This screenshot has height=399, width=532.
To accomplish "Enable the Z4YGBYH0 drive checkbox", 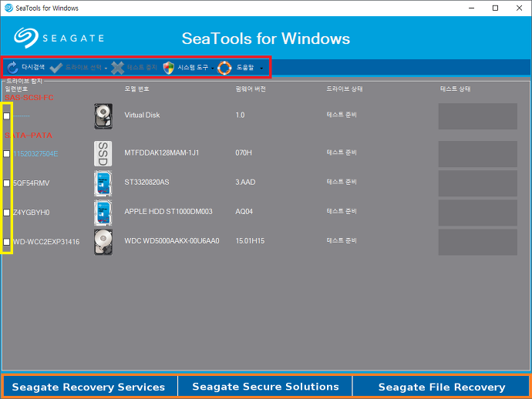I will point(6,213).
